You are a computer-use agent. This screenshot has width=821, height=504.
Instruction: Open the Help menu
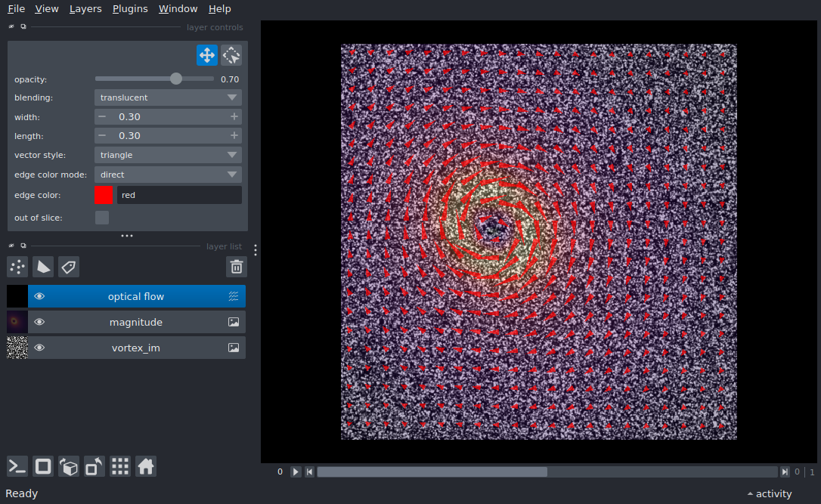point(219,9)
